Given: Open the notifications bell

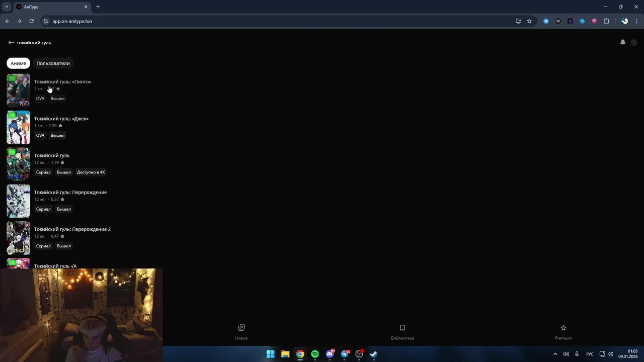Looking at the screenshot, I should [623, 42].
